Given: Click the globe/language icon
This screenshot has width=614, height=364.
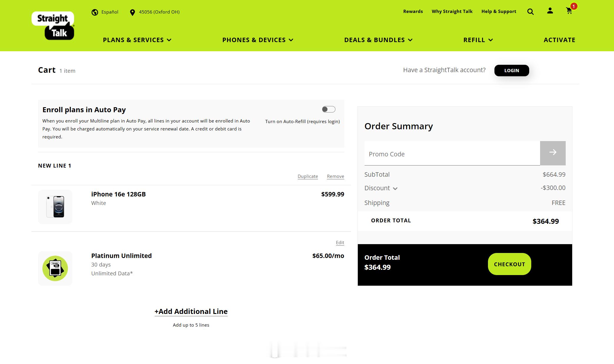Looking at the screenshot, I should point(95,12).
